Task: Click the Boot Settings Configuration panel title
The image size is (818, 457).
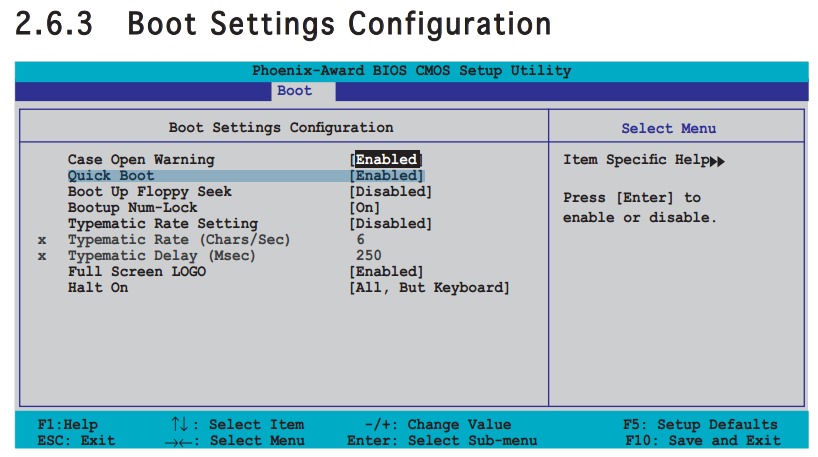Action: click(x=281, y=128)
